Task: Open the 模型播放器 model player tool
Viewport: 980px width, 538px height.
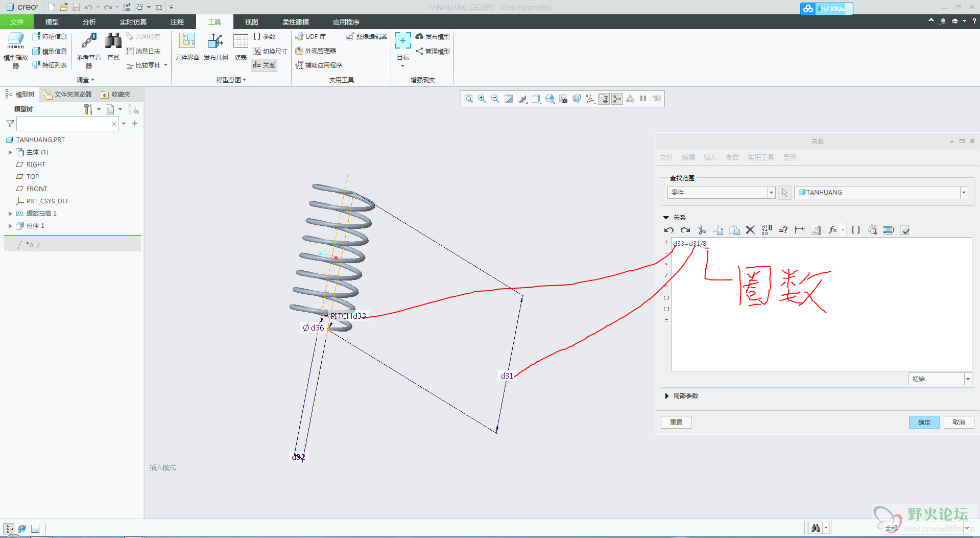Action: tap(15, 50)
